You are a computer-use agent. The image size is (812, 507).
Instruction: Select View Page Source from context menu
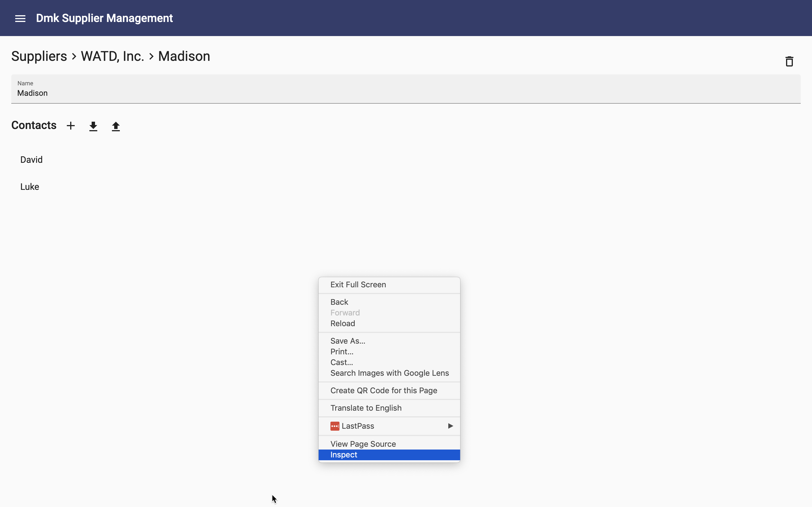click(x=363, y=443)
